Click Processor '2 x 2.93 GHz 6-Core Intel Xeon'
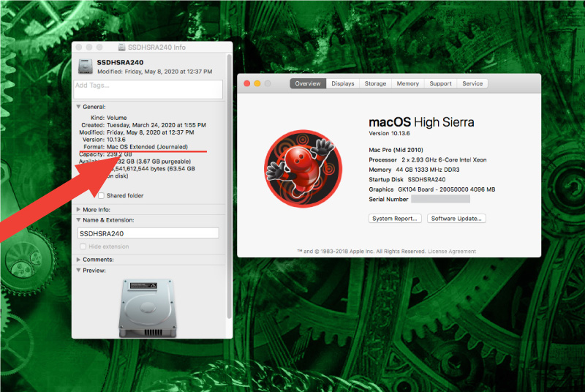 point(444,159)
